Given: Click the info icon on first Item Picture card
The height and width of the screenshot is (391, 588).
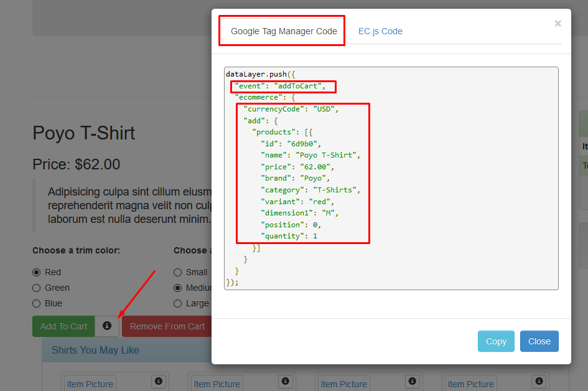Looking at the screenshot, I should [x=159, y=381].
